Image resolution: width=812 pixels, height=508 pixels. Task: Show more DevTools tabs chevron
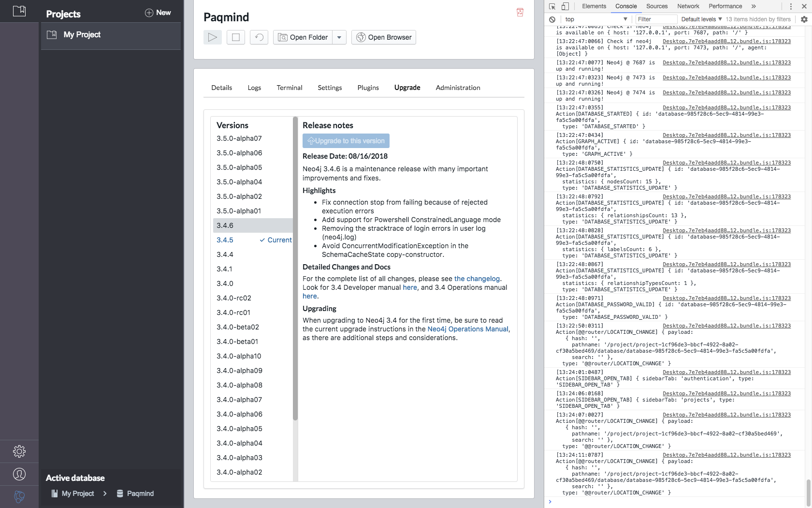(754, 6)
